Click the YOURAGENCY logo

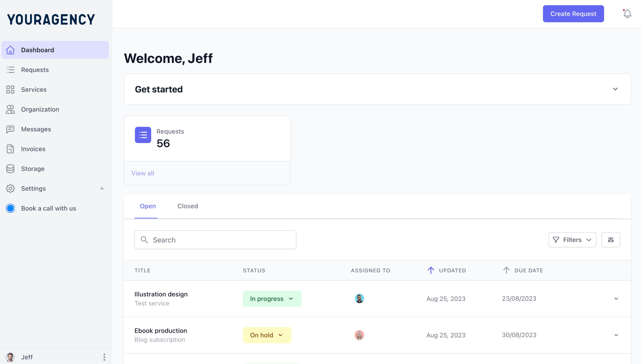click(x=51, y=19)
